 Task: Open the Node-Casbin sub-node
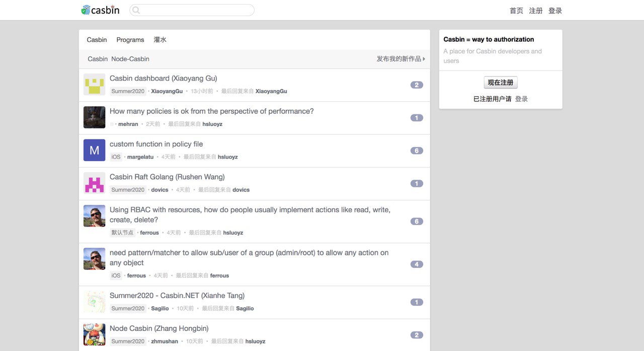click(x=130, y=59)
